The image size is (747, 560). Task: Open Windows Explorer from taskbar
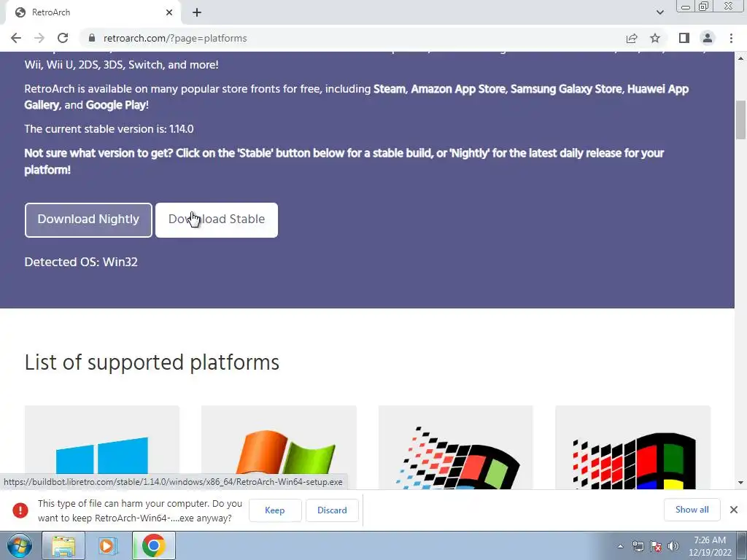[x=63, y=545]
